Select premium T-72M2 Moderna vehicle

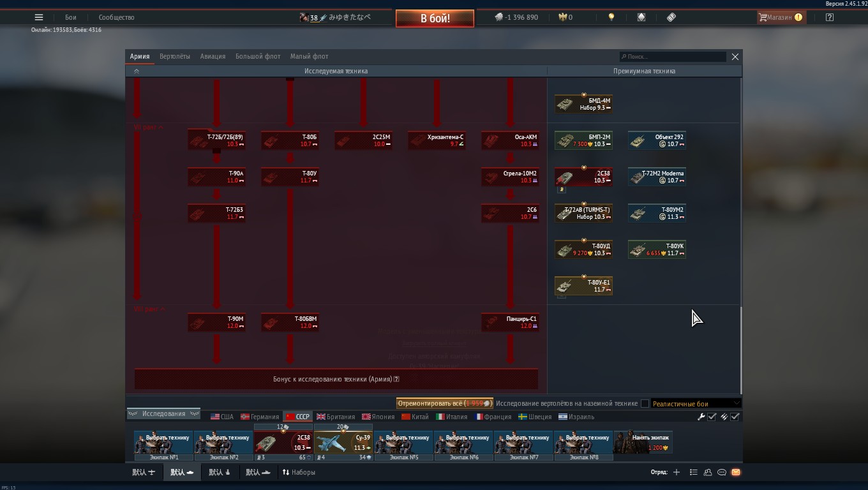657,177
